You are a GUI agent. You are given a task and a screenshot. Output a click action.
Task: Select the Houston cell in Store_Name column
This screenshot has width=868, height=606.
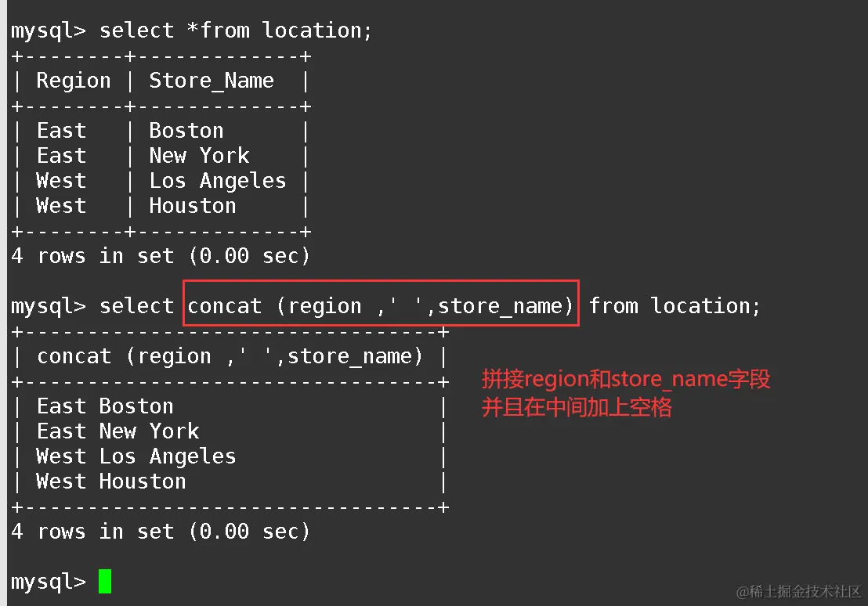pyautogui.click(x=193, y=206)
